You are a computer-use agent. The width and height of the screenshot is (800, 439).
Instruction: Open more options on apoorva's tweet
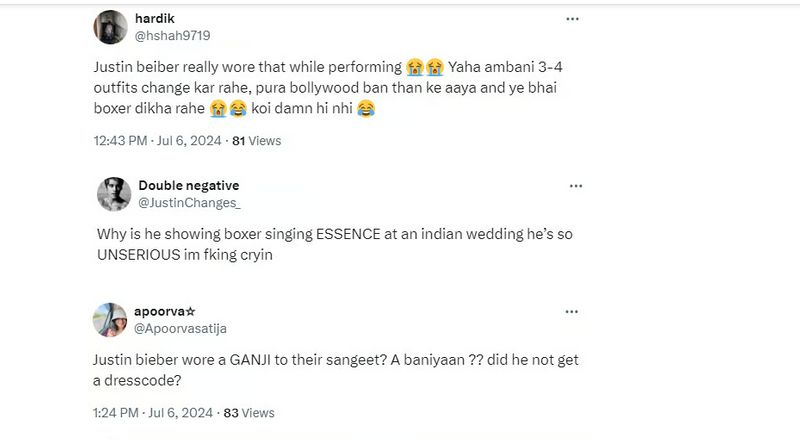[x=575, y=311]
